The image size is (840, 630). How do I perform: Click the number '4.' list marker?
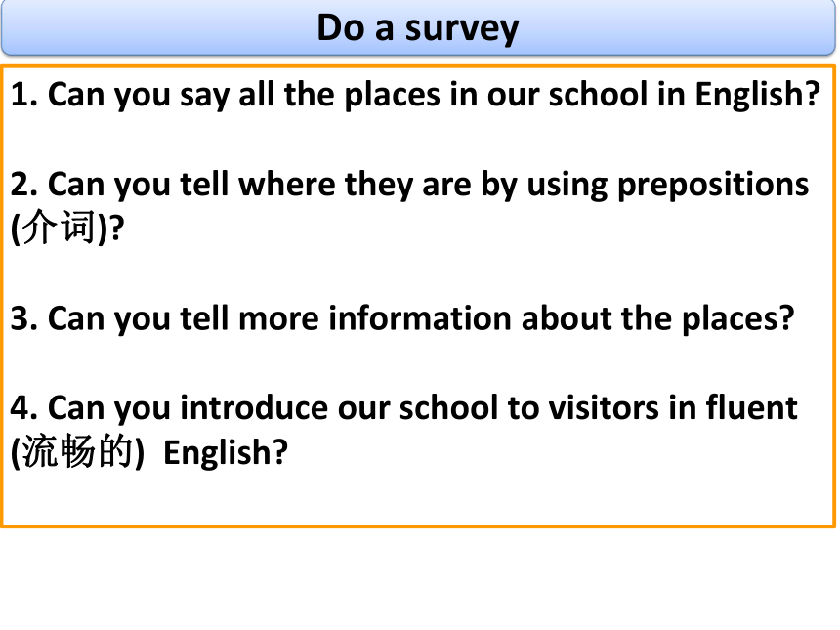click(x=24, y=408)
